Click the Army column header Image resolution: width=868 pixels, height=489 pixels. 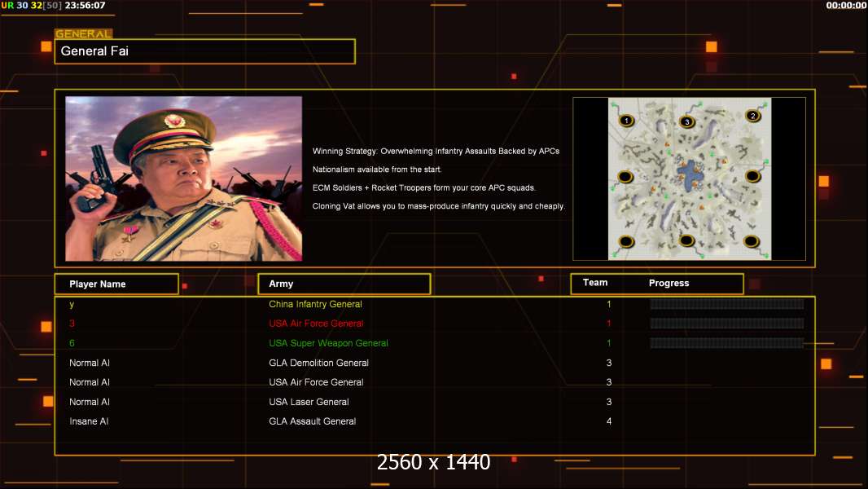click(344, 284)
